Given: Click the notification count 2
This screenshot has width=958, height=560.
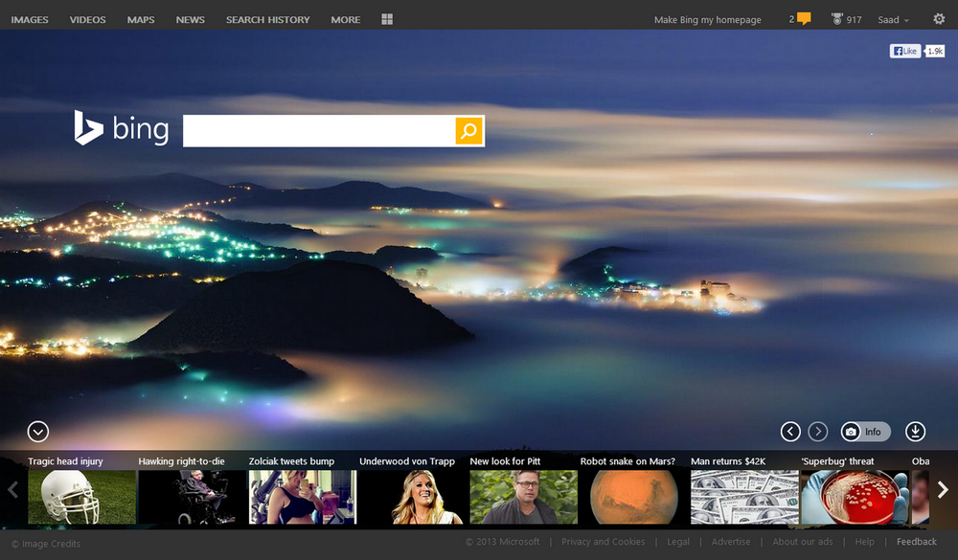Looking at the screenshot, I should 792,19.
